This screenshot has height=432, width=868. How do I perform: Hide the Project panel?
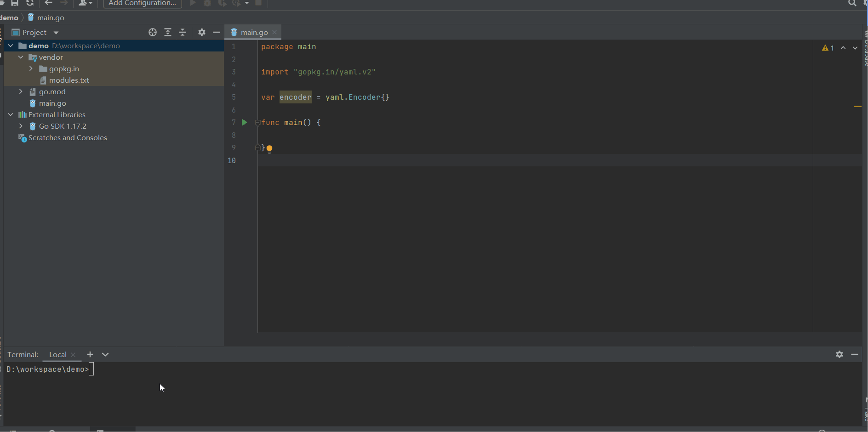point(217,32)
